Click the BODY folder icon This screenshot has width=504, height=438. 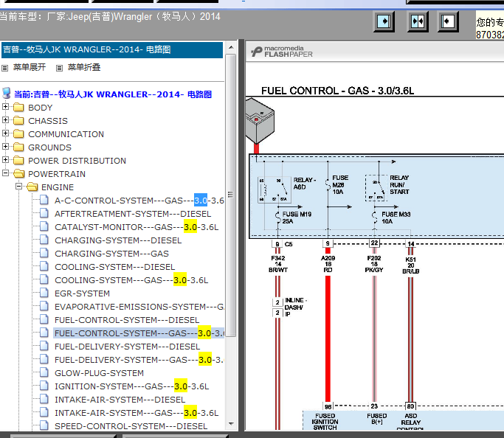pyautogui.click(x=18, y=107)
